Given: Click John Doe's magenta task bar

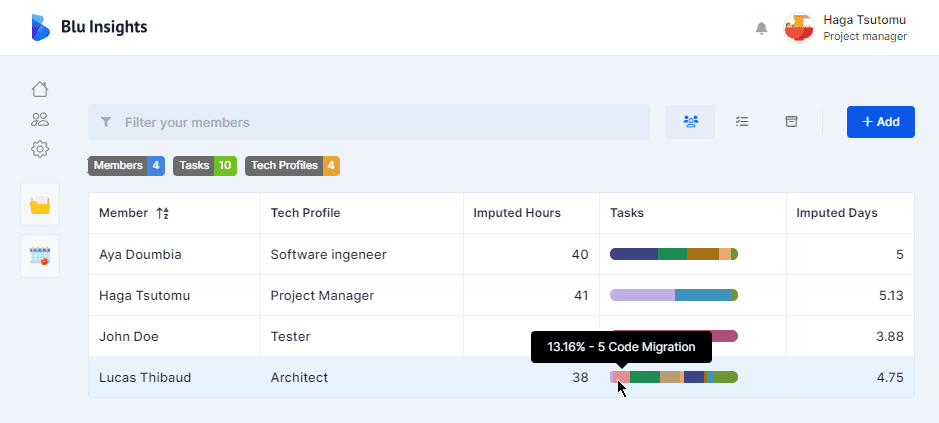Looking at the screenshot, I should 725,336.
